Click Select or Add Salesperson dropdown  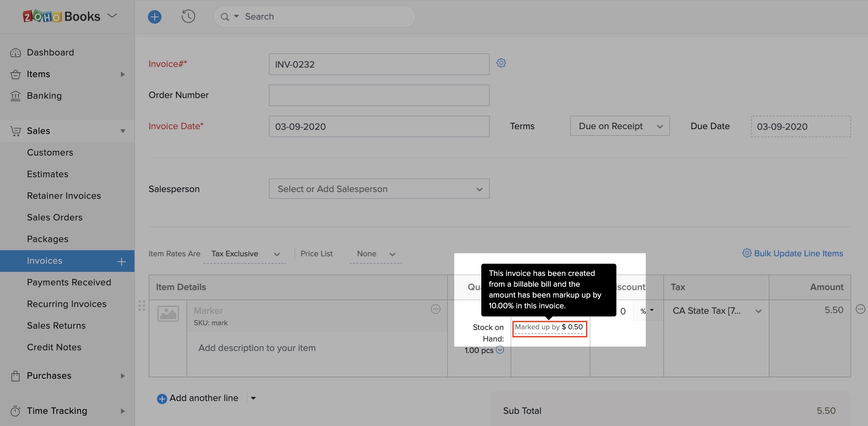(379, 188)
